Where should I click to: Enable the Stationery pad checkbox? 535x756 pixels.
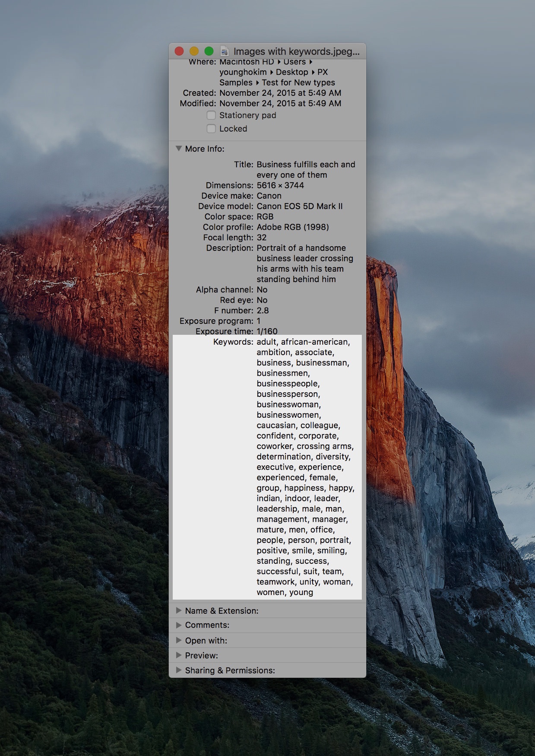pyautogui.click(x=211, y=115)
